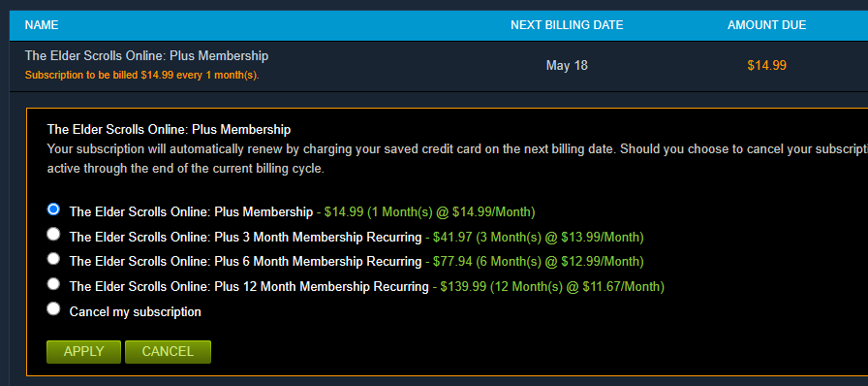This screenshot has width=868, height=386.
Task: Click the green CANCEL button
Action: [168, 352]
